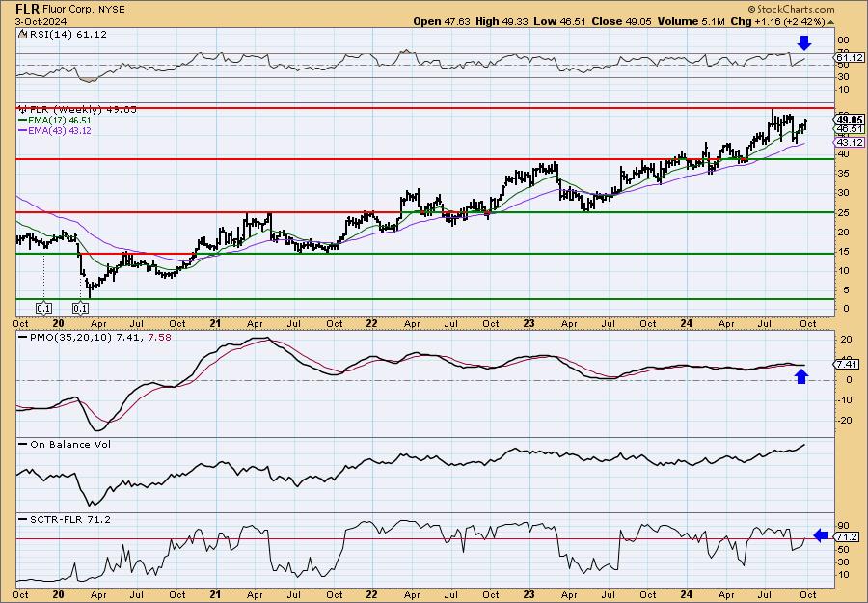Screen dimensions: 868x603
Task: Click the 'Close 49.05' value
Action: [622, 21]
